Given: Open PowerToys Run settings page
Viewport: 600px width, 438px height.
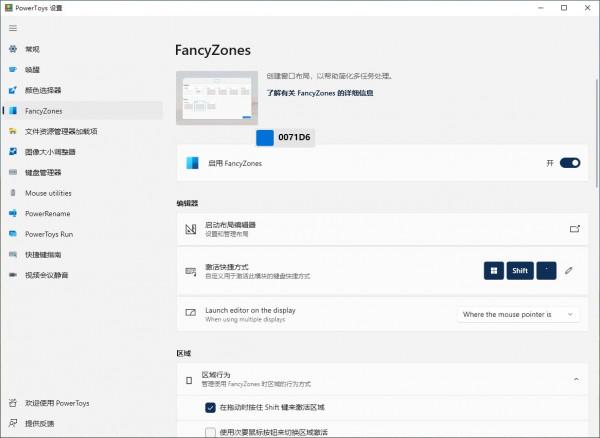Looking at the screenshot, I should [82, 234].
